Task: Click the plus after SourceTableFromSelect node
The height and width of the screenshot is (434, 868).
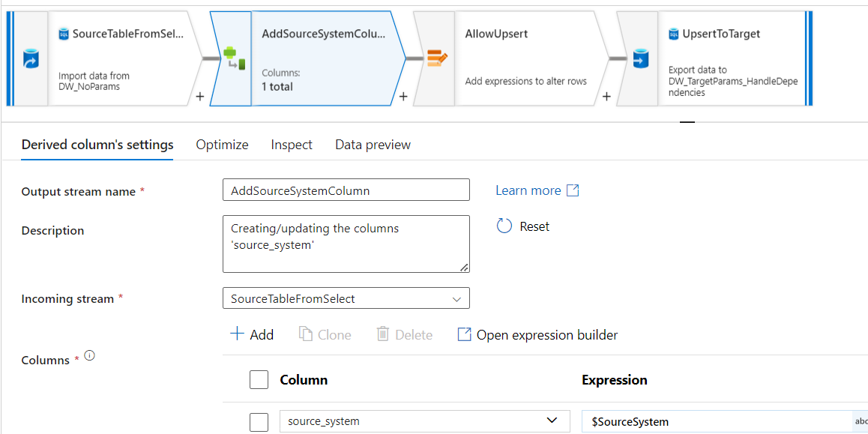Action: [200, 96]
